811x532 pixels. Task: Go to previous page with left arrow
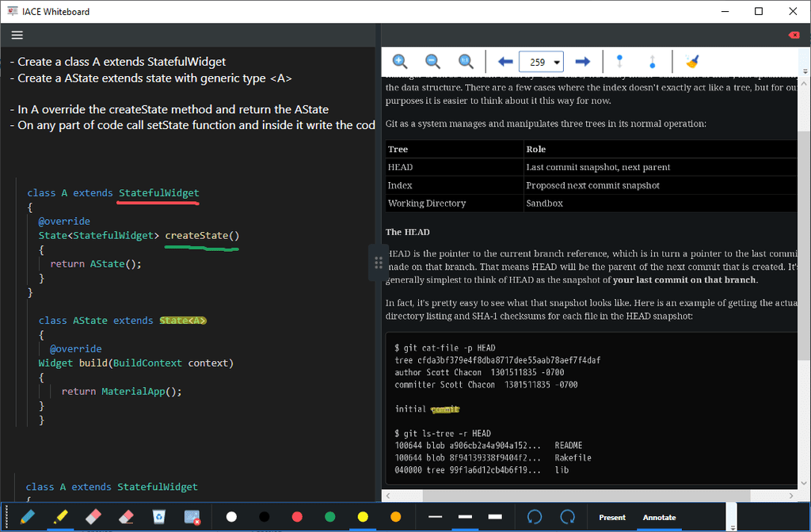tap(505, 62)
